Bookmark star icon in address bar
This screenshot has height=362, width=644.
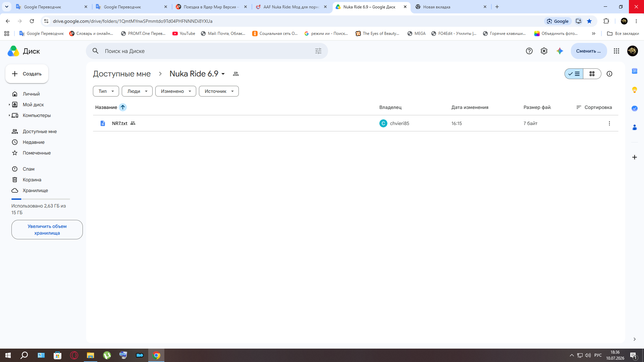[x=589, y=21]
